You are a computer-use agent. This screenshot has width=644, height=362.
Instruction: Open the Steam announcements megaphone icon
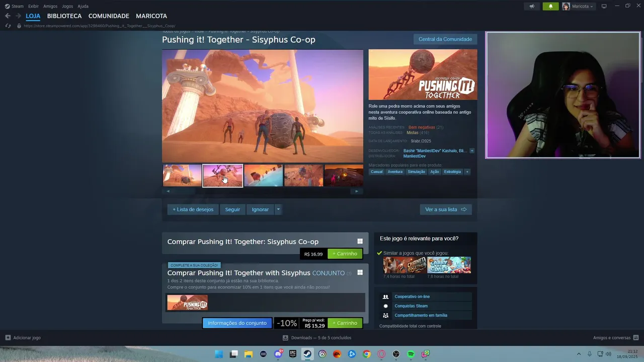click(532, 6)
